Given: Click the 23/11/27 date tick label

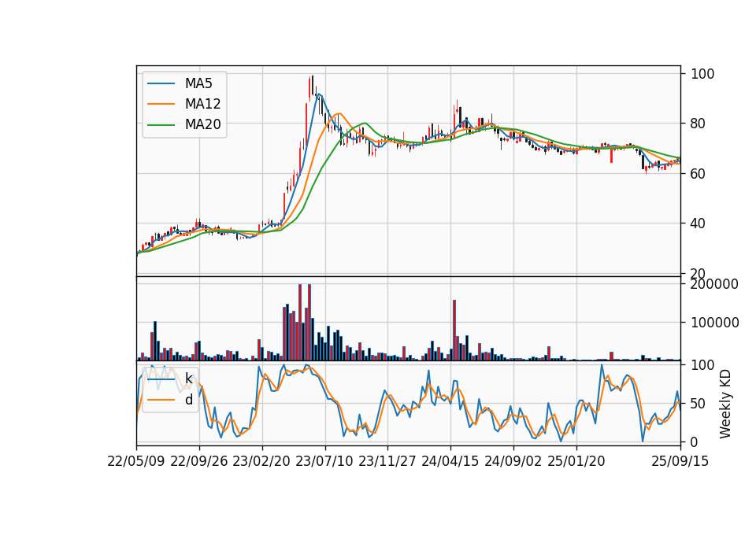Looking at the screenshot, I should coord(387,461).
